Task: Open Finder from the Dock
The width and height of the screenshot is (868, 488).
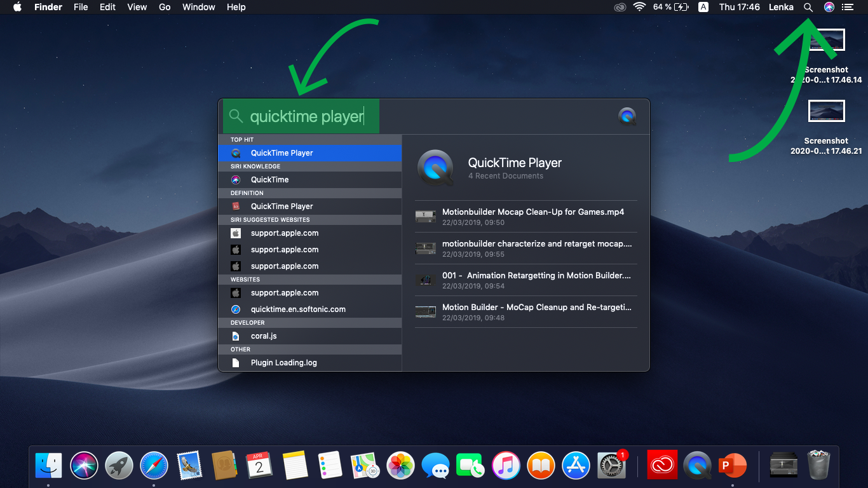Action: pyautogui.click(x=48, y=466)
